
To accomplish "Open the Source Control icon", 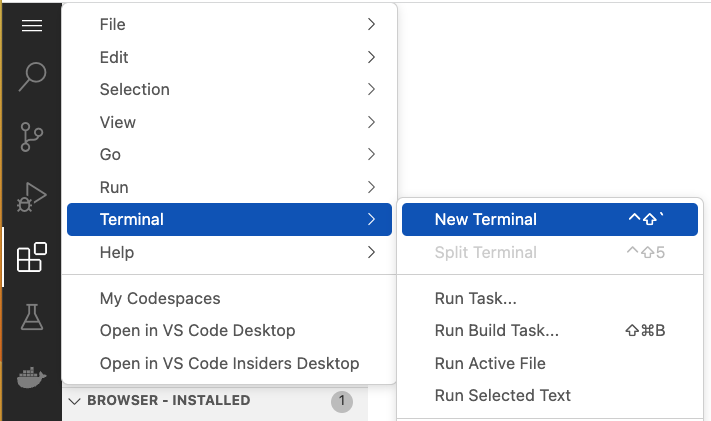I will click(x=32, y=137).
